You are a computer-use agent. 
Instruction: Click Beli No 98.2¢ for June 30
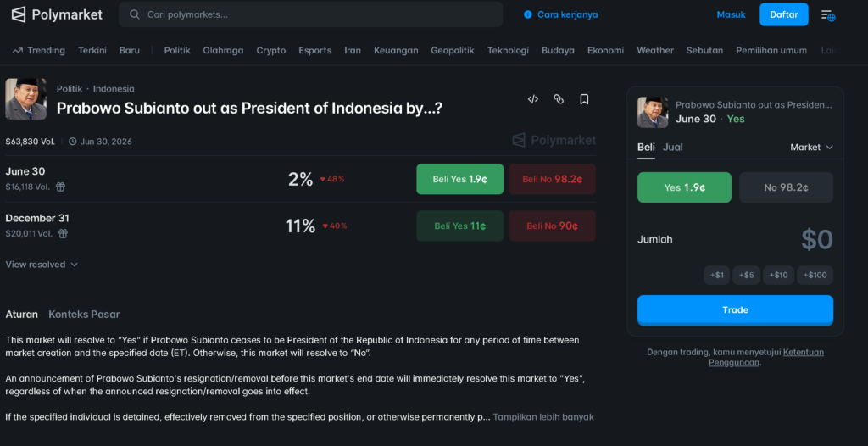click(553, 179)
